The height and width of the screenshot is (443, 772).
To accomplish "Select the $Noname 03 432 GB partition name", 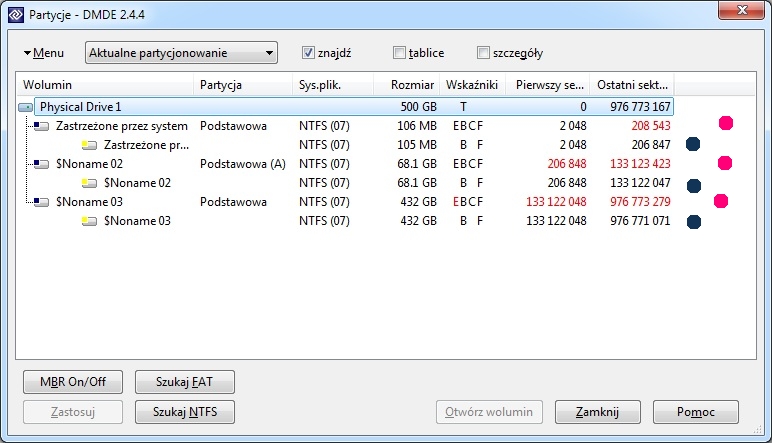I will [89, 202].
